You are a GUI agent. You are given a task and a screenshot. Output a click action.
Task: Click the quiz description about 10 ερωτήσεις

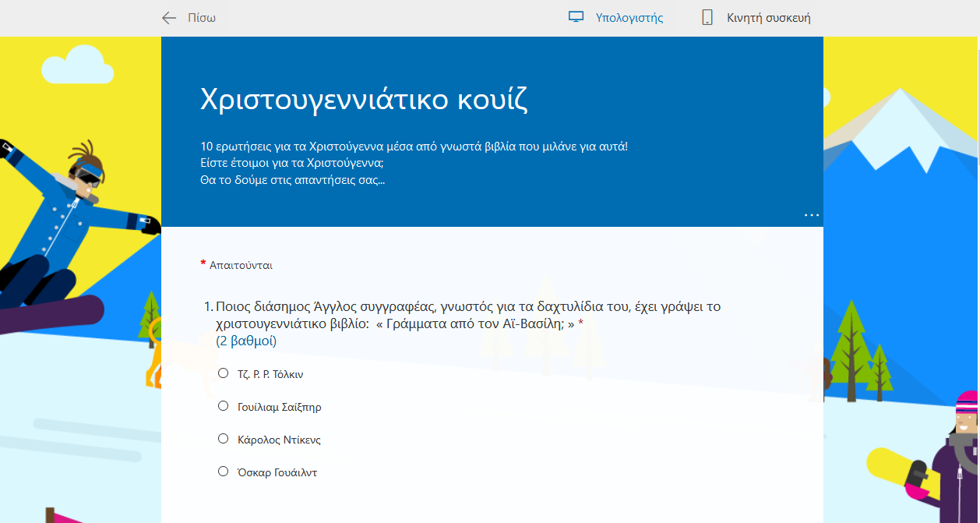[414, 147]
